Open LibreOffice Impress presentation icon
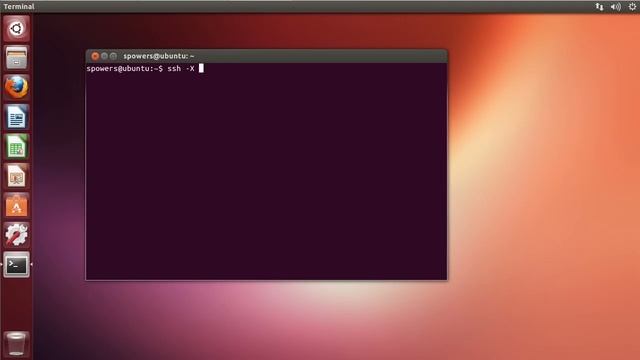 pyautogui.click(x=16, y=176)
